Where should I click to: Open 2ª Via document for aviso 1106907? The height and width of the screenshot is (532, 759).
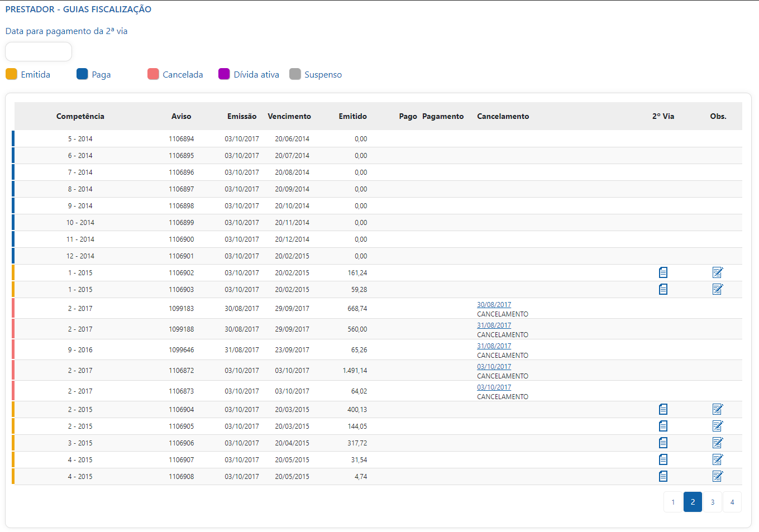(x=663, y=459)
